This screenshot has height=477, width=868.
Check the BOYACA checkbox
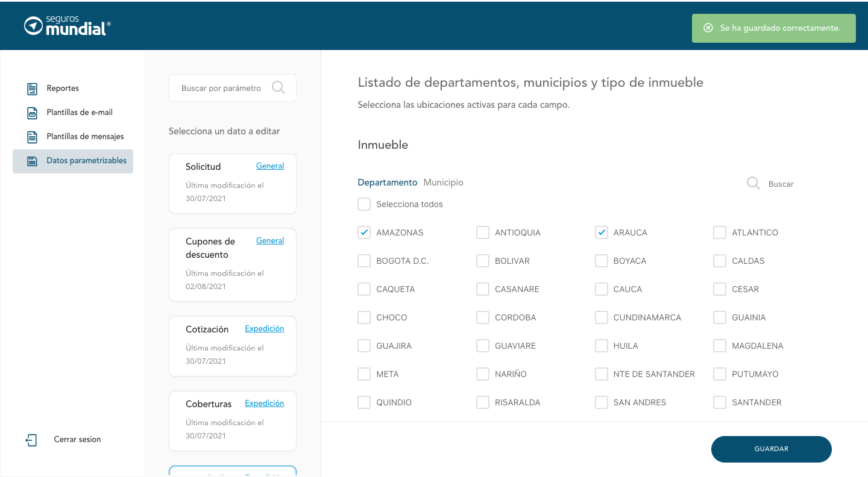coord(602,261)
